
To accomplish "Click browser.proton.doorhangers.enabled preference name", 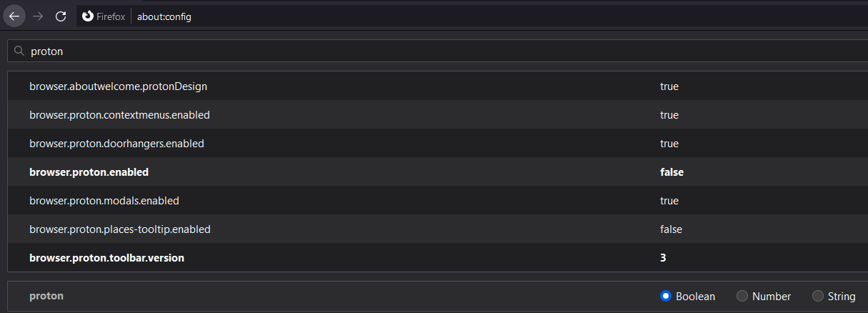I will coord(116,144).
